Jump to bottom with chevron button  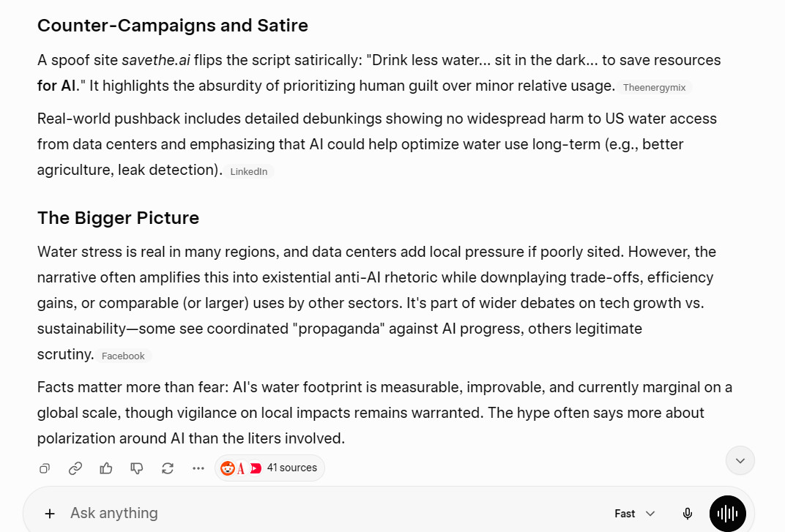tap(740, 460)
